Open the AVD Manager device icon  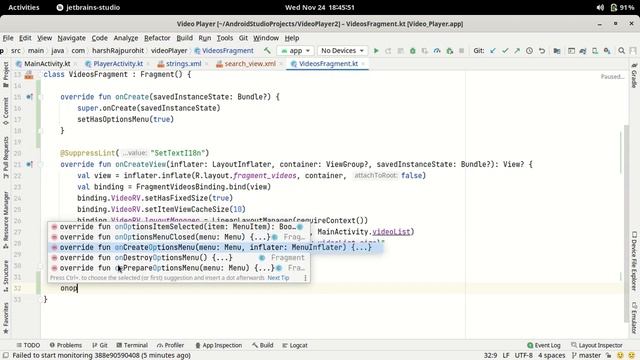click(595, 51)
